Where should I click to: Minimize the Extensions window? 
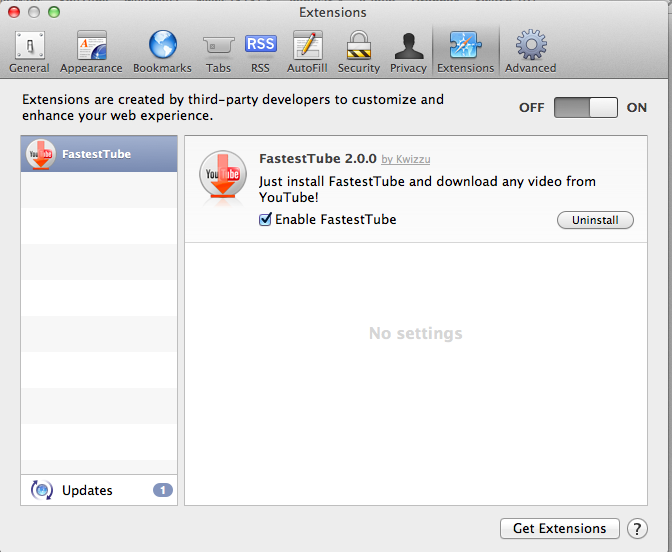34,12
